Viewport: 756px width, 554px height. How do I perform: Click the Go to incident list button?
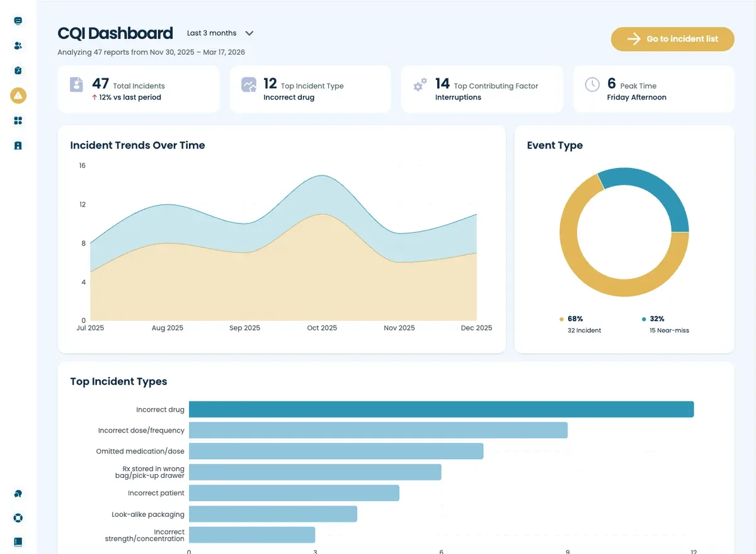[x=672, y=39]
